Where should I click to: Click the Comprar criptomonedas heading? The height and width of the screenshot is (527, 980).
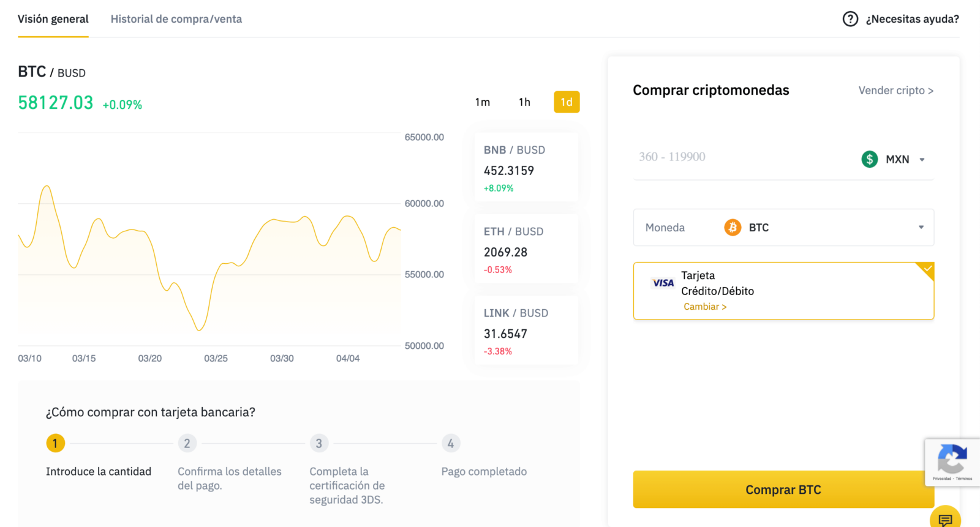click(711, 90)
